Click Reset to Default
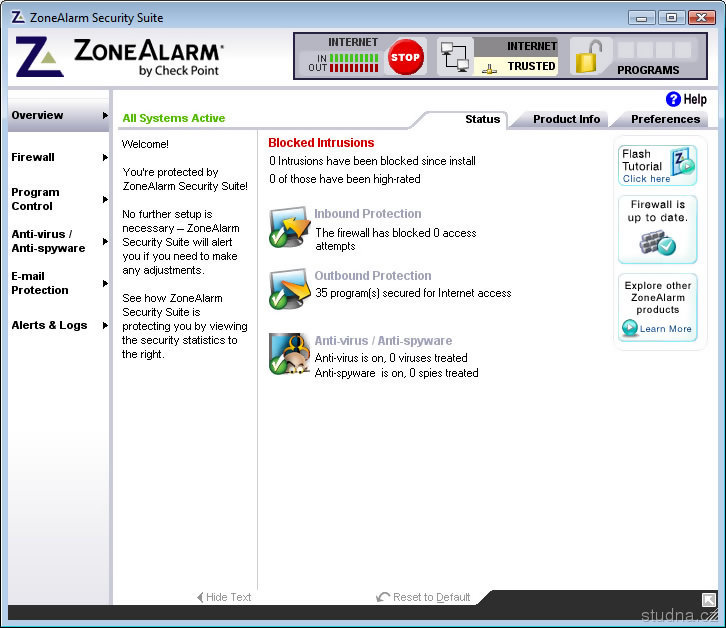726x628 pixels. coord(423,597)
